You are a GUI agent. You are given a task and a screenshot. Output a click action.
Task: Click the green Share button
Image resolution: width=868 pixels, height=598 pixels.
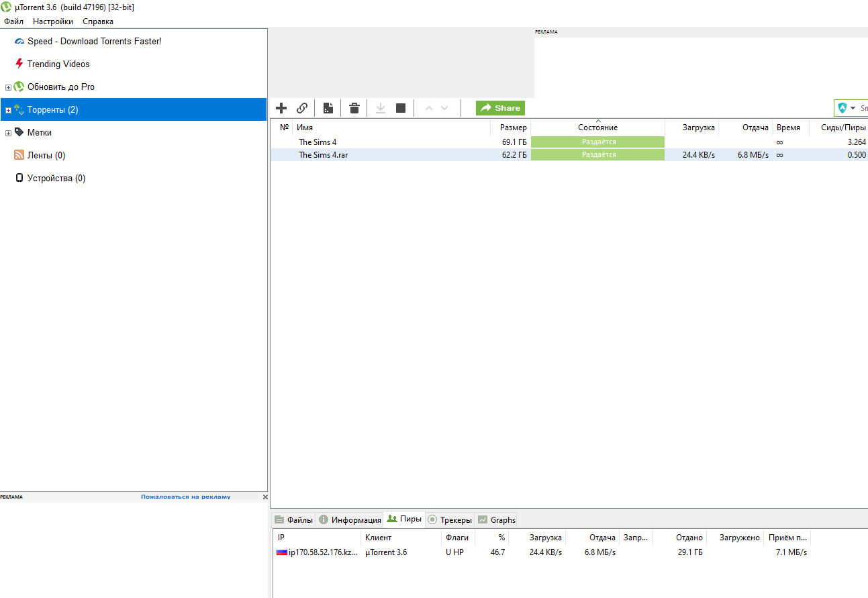coord(500,108)
